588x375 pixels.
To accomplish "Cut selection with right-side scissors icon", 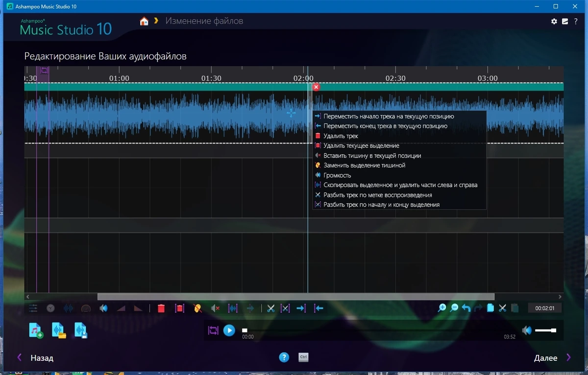I will point(502,308).
